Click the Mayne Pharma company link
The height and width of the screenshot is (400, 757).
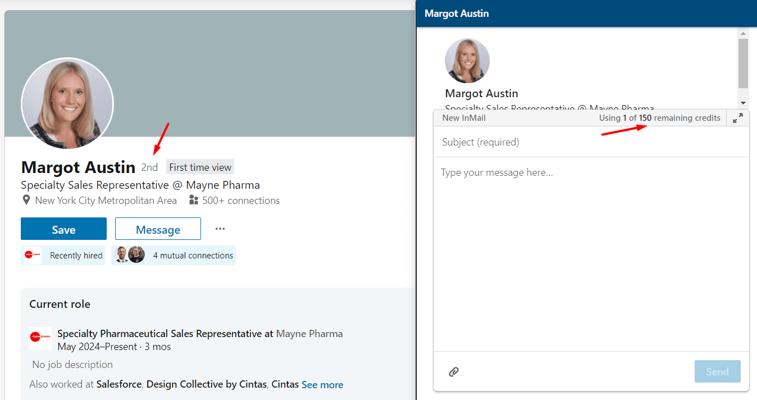coord(309,334)
